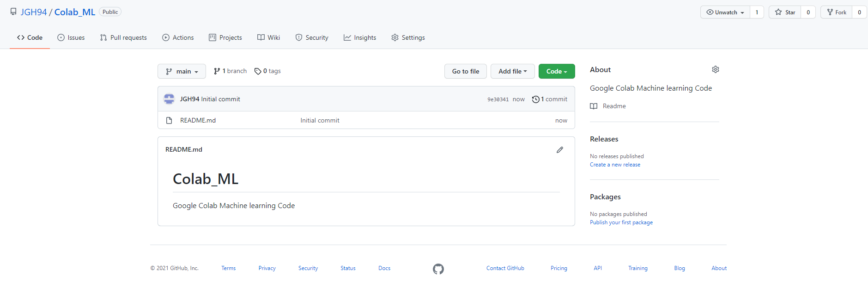Click the file icon next to README.md
868x283 pixels.
(x=169, y=120)
